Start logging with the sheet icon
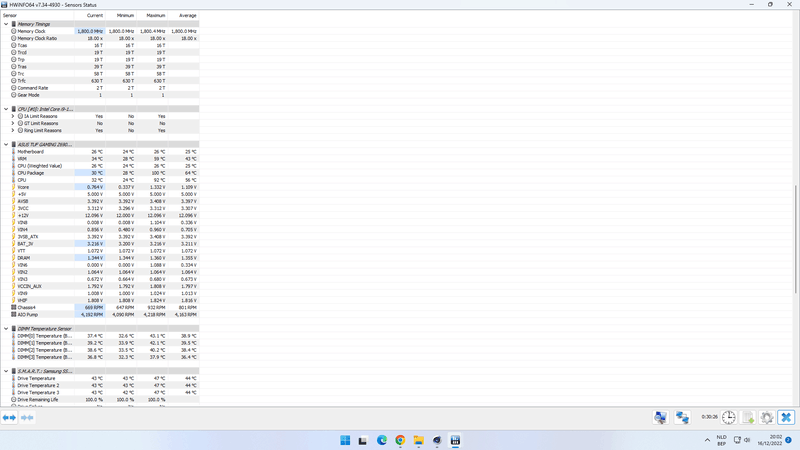 748,417
